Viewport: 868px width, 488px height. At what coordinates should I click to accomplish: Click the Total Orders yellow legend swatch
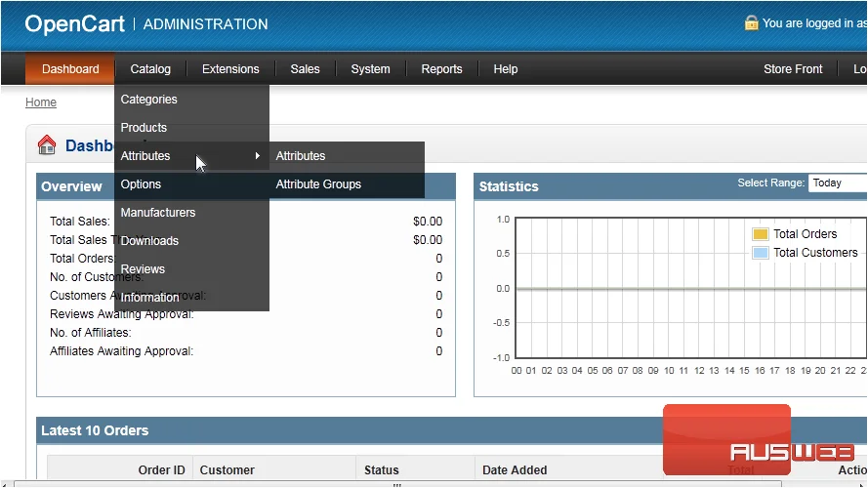761,234
